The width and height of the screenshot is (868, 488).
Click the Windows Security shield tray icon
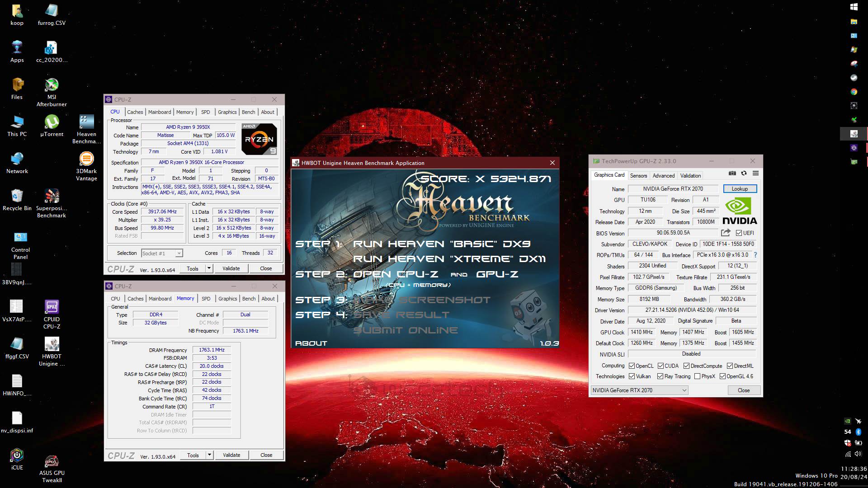848,443
